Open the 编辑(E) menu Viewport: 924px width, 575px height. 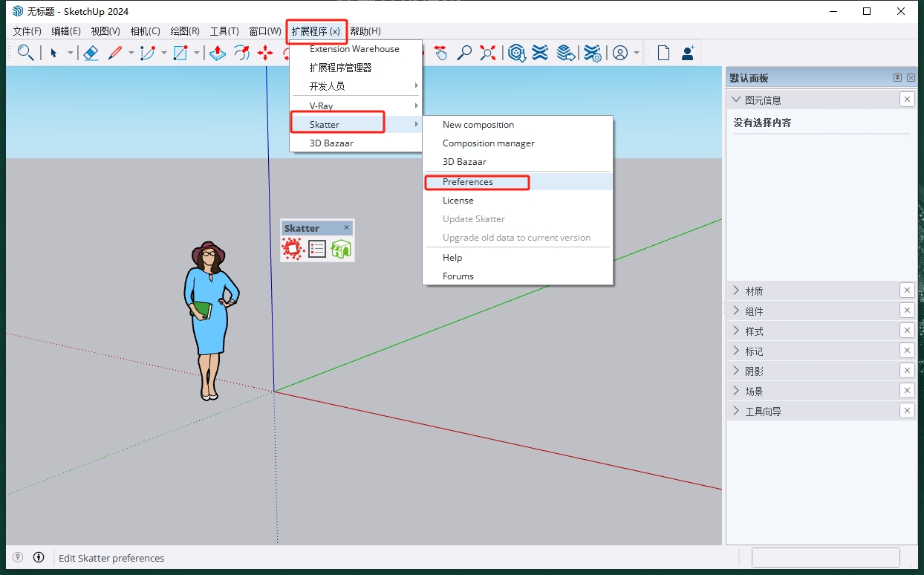(66, 31)
